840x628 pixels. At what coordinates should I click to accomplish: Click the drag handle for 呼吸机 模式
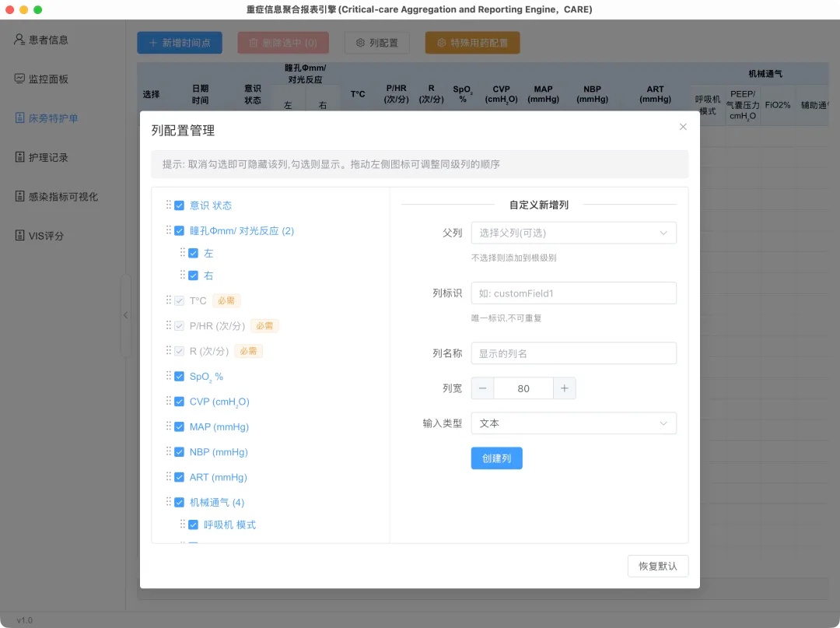coord(182,524)
